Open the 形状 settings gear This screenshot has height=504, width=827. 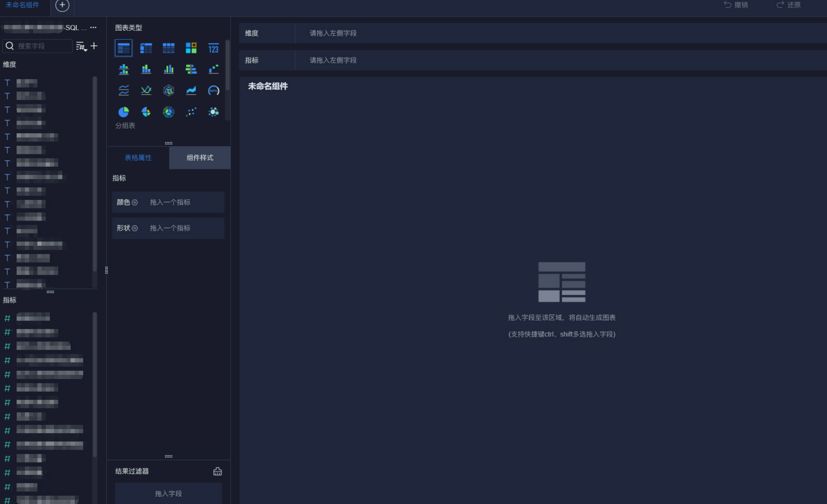pyautogui.click(x=135, y=228)
